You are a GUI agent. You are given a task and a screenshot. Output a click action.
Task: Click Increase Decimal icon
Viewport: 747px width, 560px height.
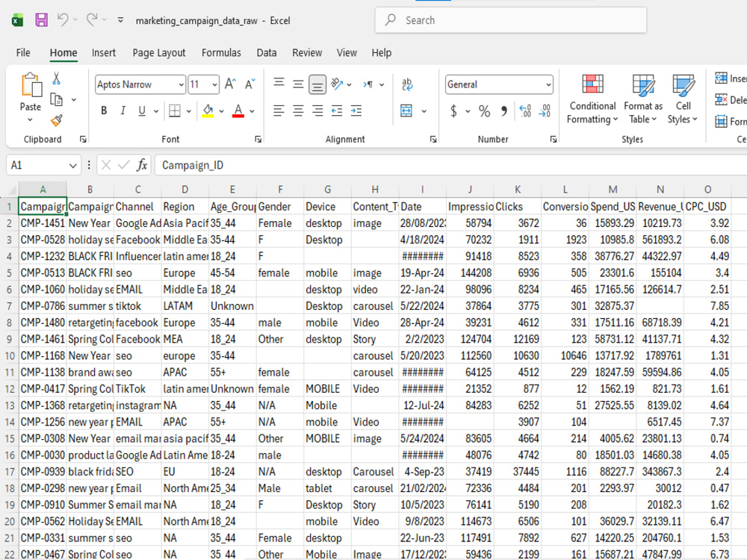tap(525, 111)
